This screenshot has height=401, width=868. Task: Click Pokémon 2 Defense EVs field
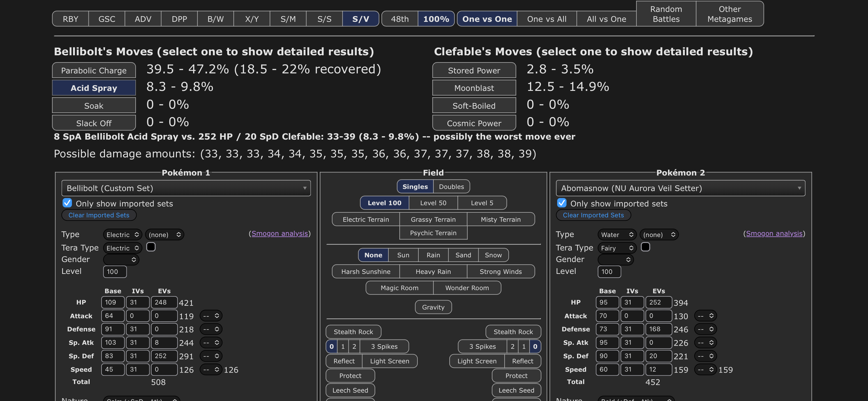click(x=658, y=329)
